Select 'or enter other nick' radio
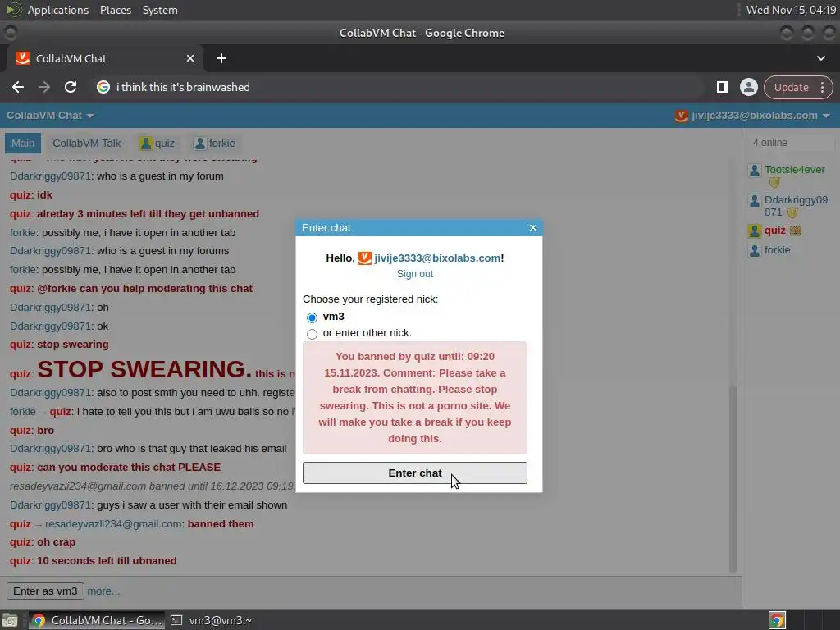 click(x=312, y=334)
